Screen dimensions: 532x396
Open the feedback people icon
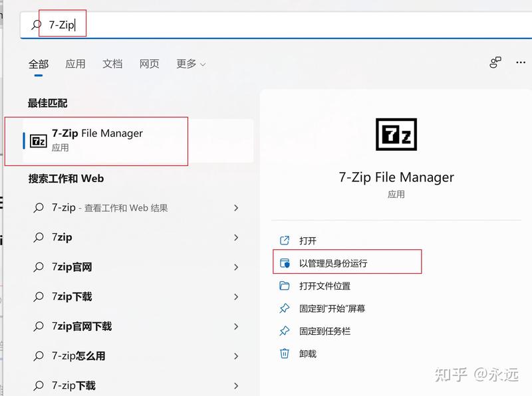(x=495, y=62)
